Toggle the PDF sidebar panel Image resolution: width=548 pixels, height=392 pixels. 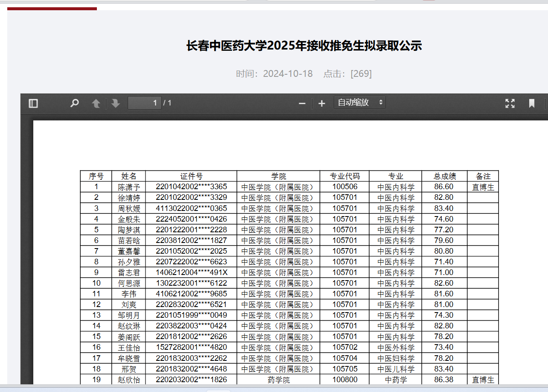[x=33, y=103]
